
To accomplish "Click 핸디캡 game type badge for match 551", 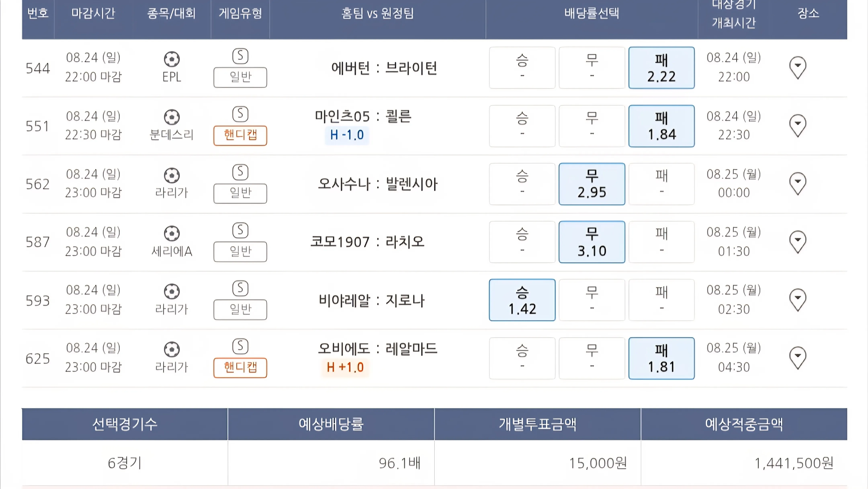I will pos(240,135).
